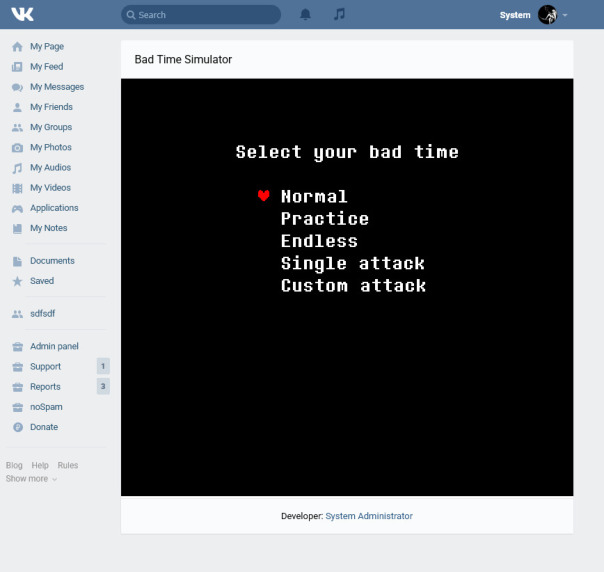
Task: Click the Reports briefcase icon
Action: click(x=17, y=387)
